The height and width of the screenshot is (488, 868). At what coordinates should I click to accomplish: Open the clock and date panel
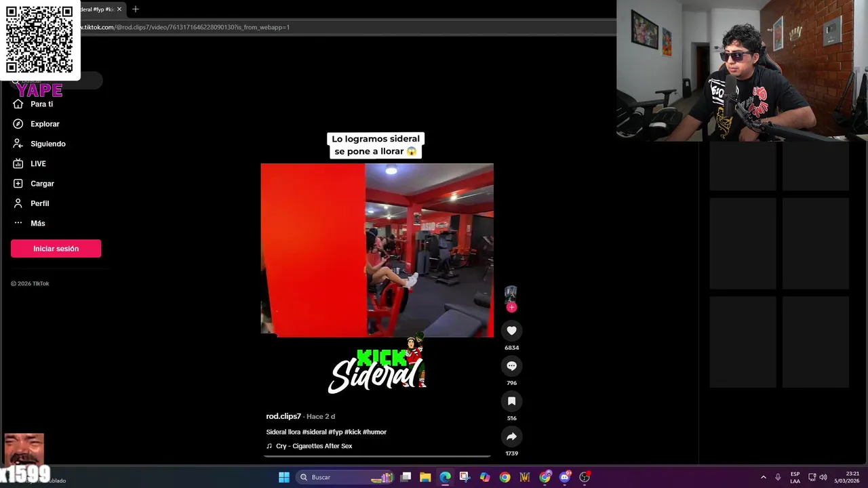coord(847,477)
